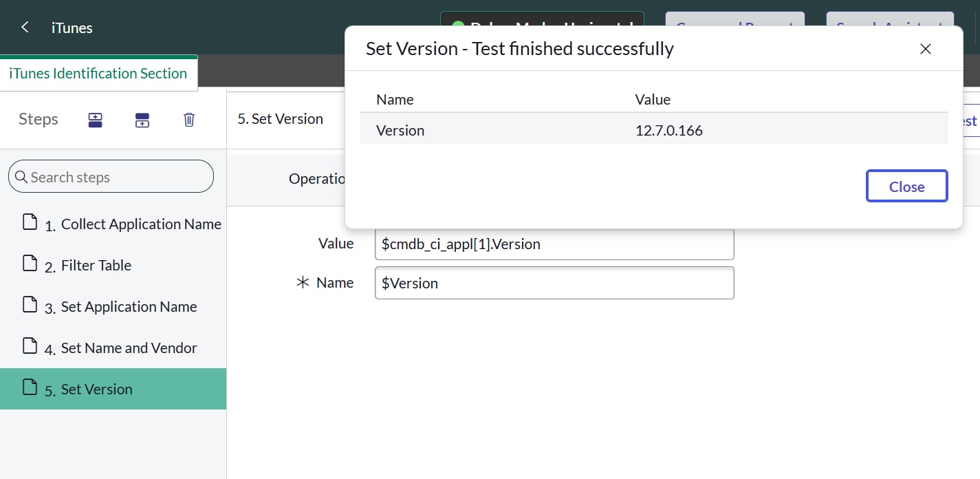This screenshot has width=980, height=479.
Task: Click document icon next to Set Application Name
Action: click(30, 305)
